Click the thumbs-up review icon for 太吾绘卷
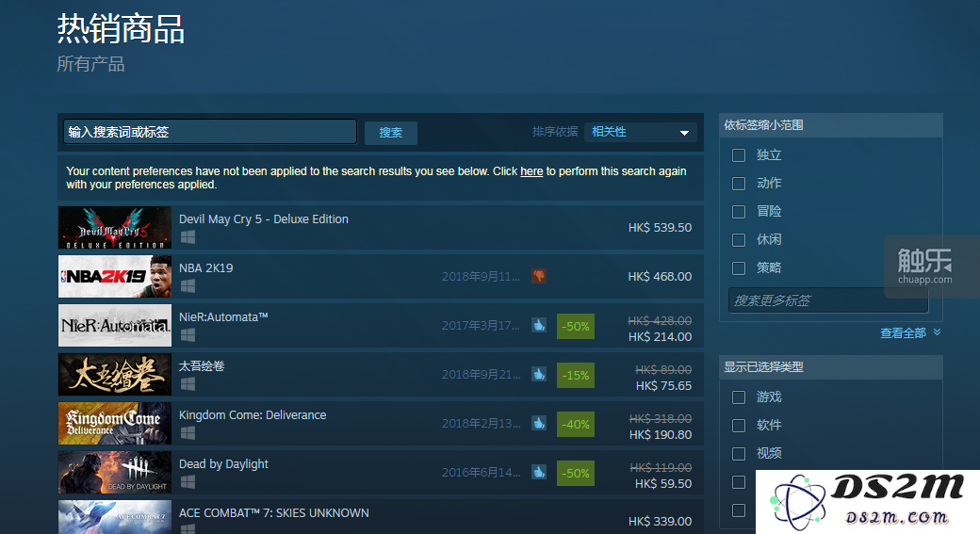 [x=539, y=374]
